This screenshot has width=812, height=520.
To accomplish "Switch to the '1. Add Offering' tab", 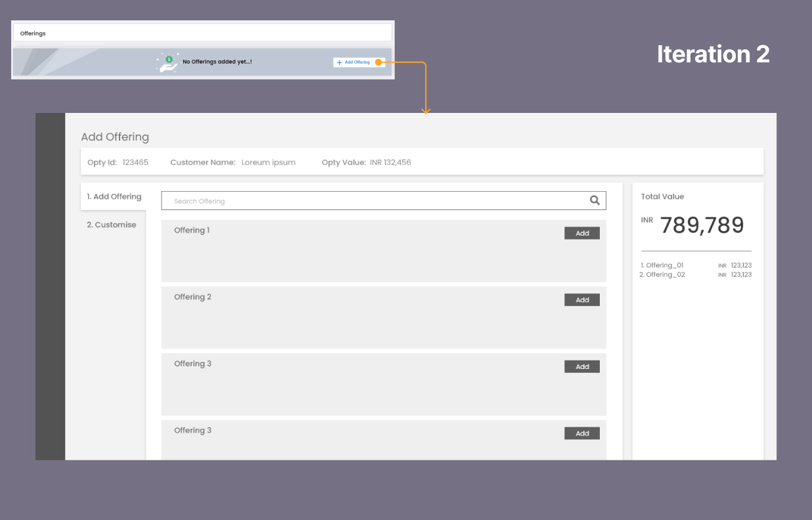I will pyautogui.click(x=114, y=196).
